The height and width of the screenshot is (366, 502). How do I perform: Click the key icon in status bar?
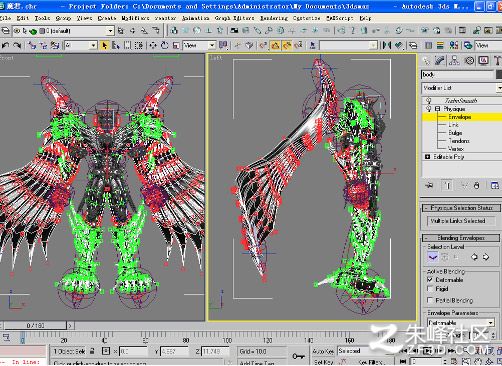[298, 356]
